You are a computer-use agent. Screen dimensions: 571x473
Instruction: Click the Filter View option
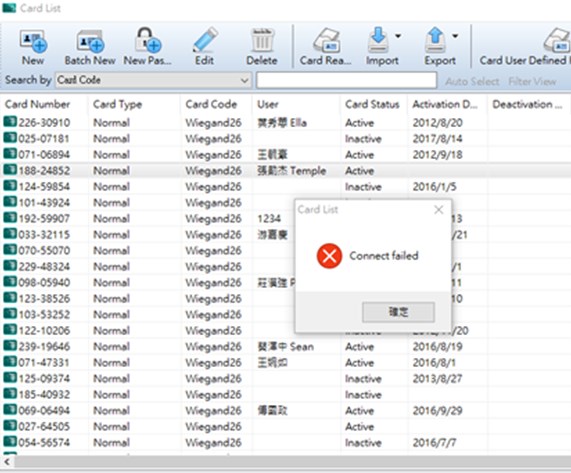532,82
